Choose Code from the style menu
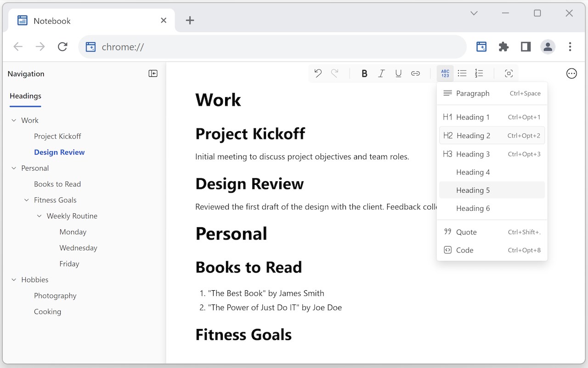The image size is (588, 368). 492,250
